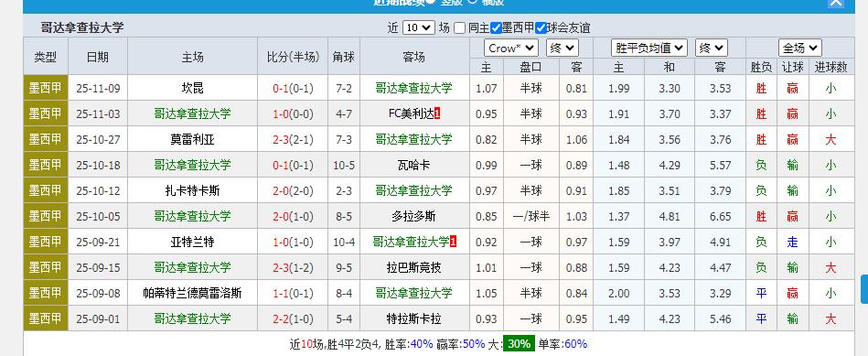Uncheck the 球会友谊 checkbox
Image resolution: width=868 pixels, height=356 pixels.
pos(541,27)
